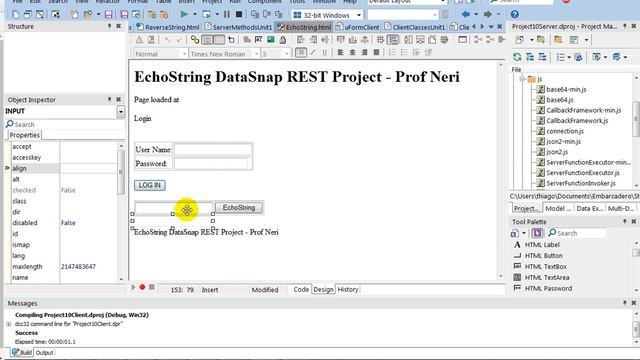This screenshot has width=640, height=360.
Task: Switch to the Code view tab
Action: [301, 289]
